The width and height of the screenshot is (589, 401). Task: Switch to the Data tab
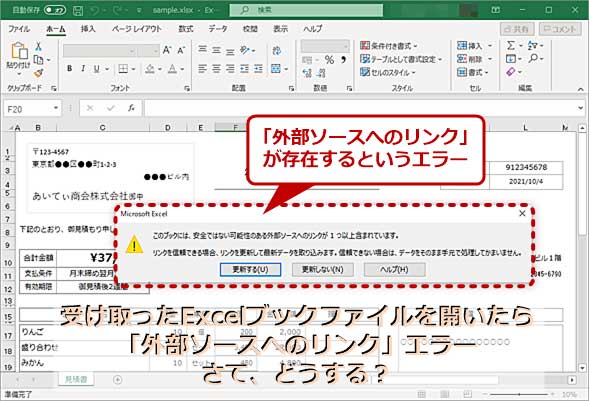point(218,29)
